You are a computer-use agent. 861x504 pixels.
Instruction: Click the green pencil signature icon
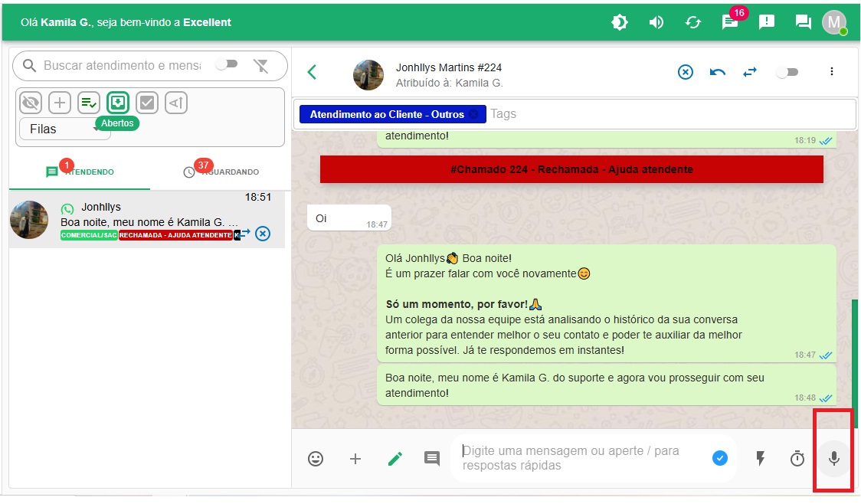tap(394, 458)
